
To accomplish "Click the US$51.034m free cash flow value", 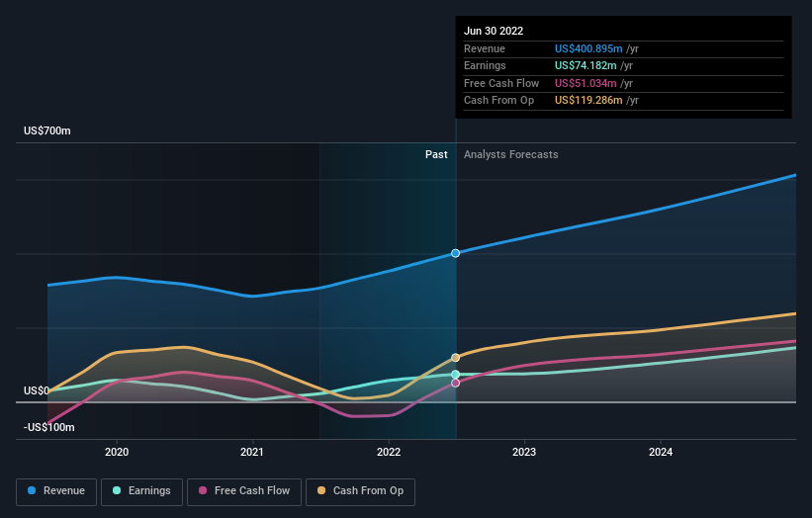I will [x=586, y=83].
